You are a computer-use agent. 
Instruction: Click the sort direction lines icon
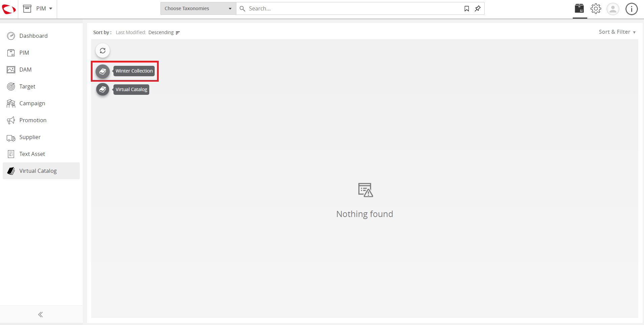pyautogui.click(x=178, y=33)
